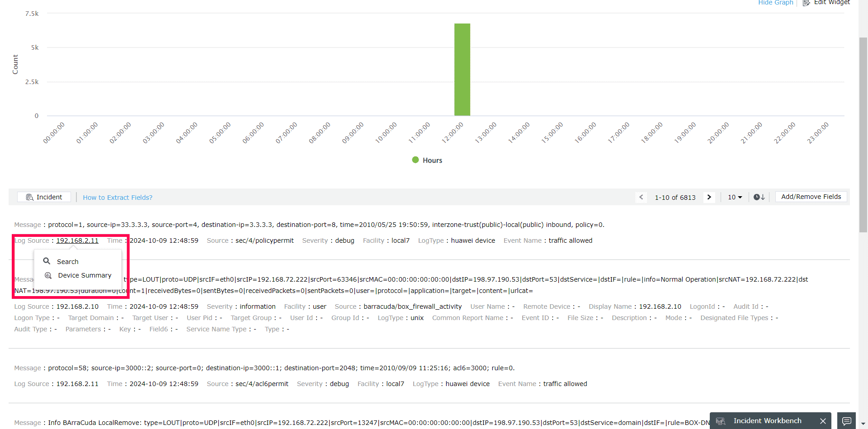Open the 192.168.2.11 Log Source link
The image size is (868, 429).
pyautogui.click(x=77, y=240)
